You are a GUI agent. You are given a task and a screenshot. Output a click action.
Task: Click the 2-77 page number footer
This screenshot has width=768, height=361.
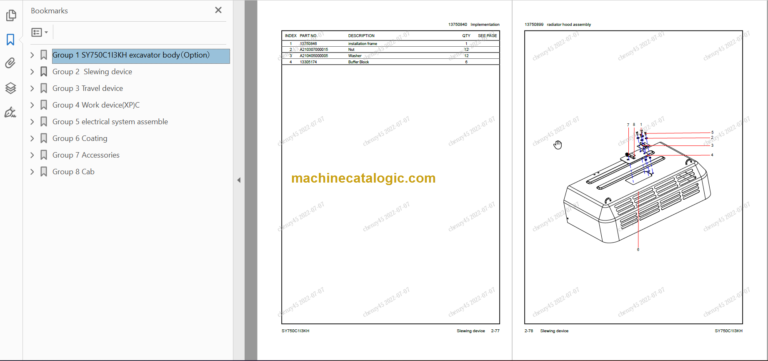(495, 331)
